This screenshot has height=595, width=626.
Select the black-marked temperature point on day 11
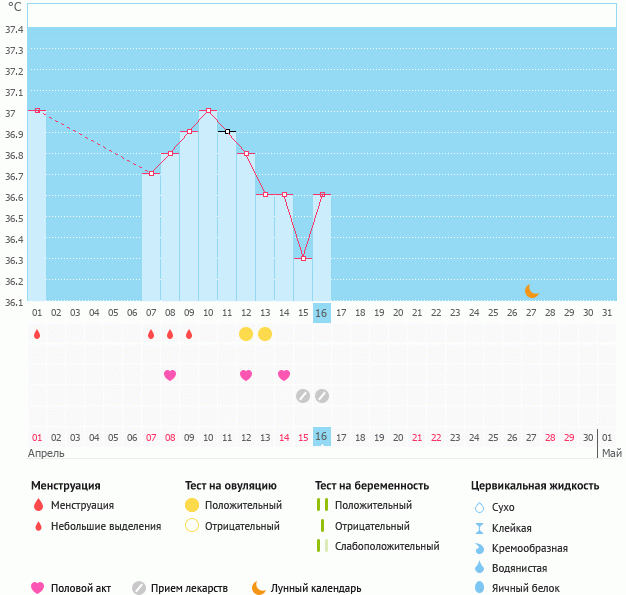pyautogui.click(x=227, y=131)
